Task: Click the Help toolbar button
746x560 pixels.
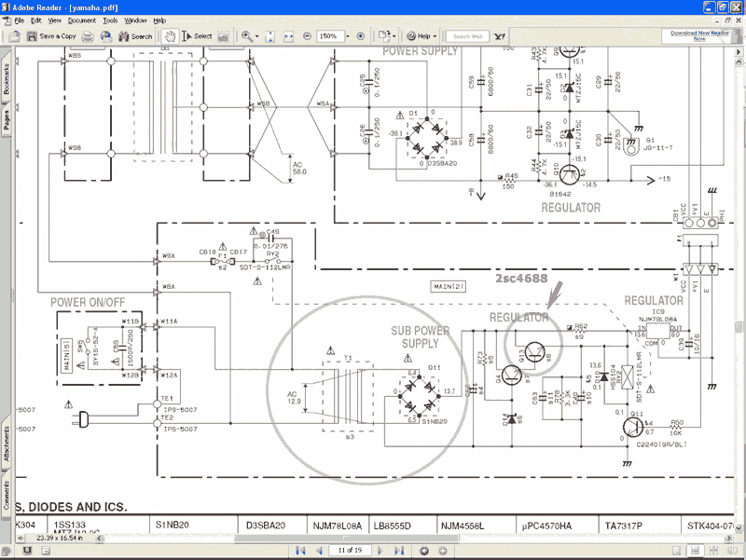Action: pyautogui.click(x=419, y=36)
